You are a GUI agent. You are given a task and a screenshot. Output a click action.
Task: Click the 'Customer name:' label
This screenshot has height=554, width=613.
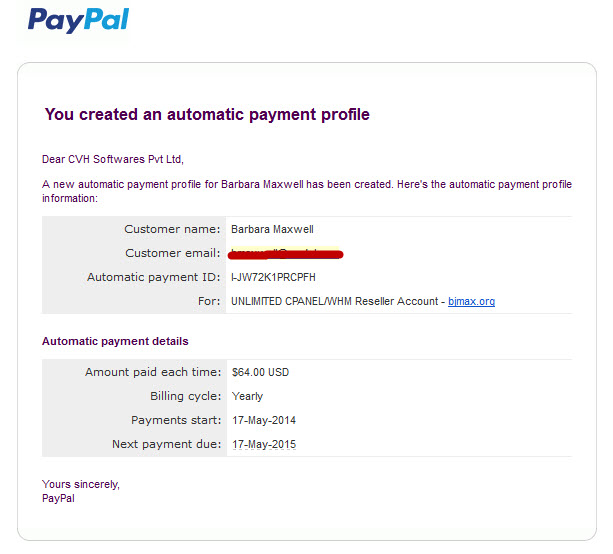tap(172, 229)
